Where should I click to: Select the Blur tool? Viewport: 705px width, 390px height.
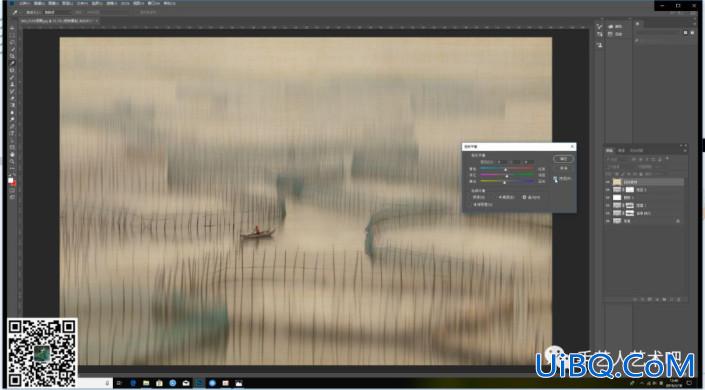tap(13, 113)
